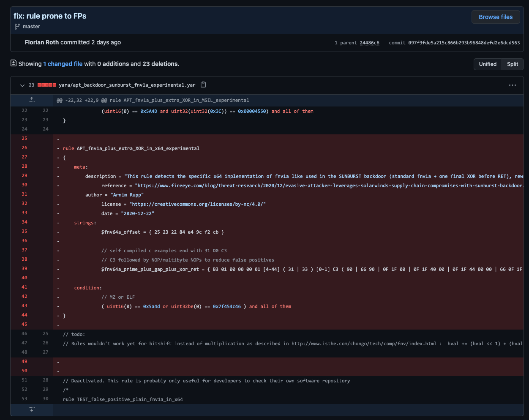Expand hidden lines above with up arrow
The width and height of the screenshot is (529, 420).
pos(32,100)
